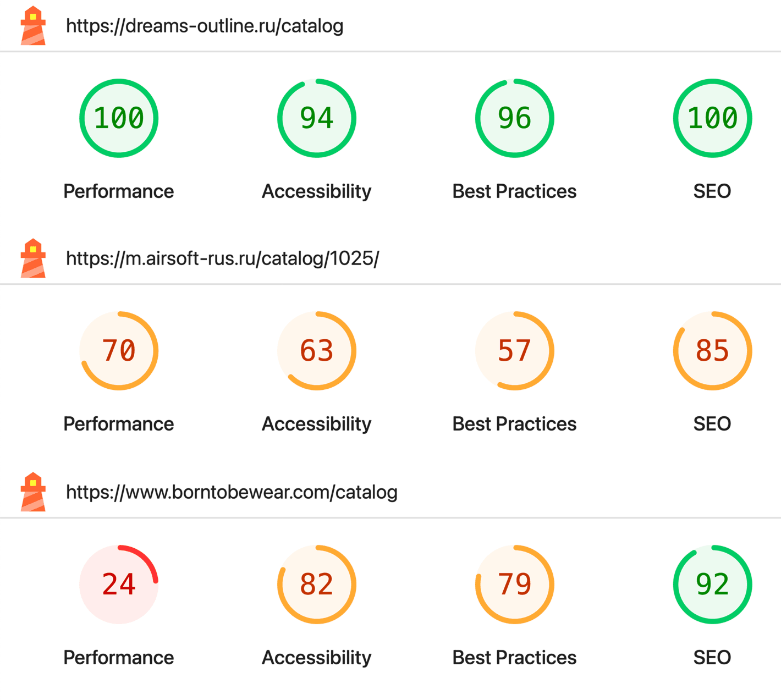Select the Performance 70 score gauge
The image size is (781, 700).
pyautogui.click(x=119, y=351)
